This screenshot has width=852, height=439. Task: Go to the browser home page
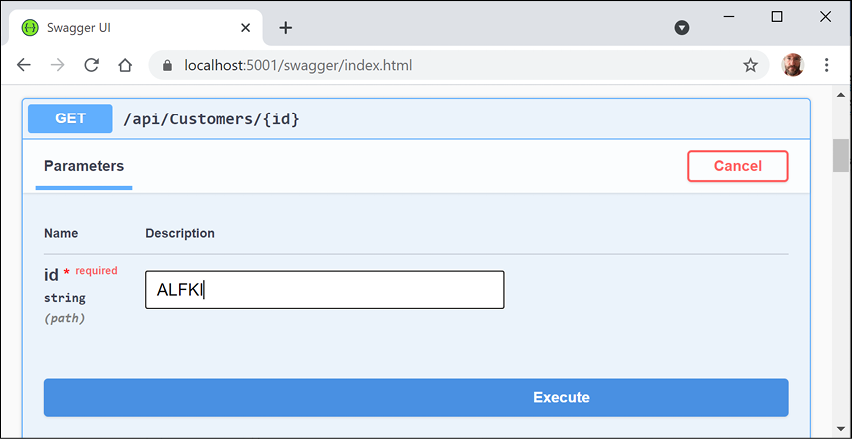click(125, 65)
